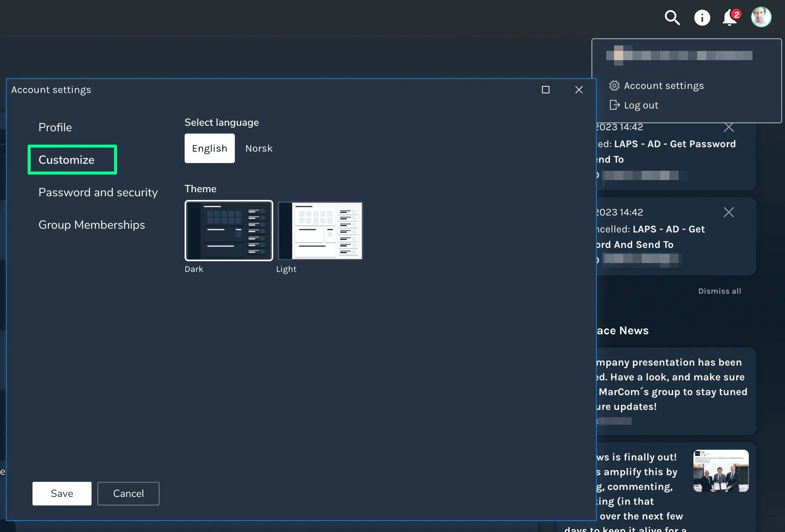Choose the Dark theme thumbnail
Viewport: 785px width, 532px height.
(229, 231)
